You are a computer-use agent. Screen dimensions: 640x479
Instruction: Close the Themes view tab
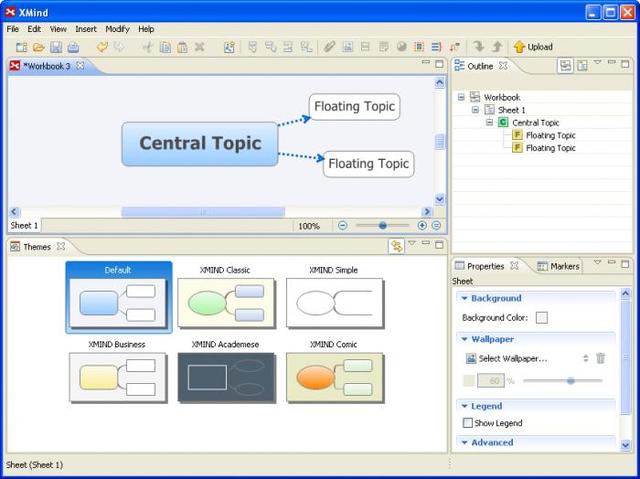[x=61, y=246]
